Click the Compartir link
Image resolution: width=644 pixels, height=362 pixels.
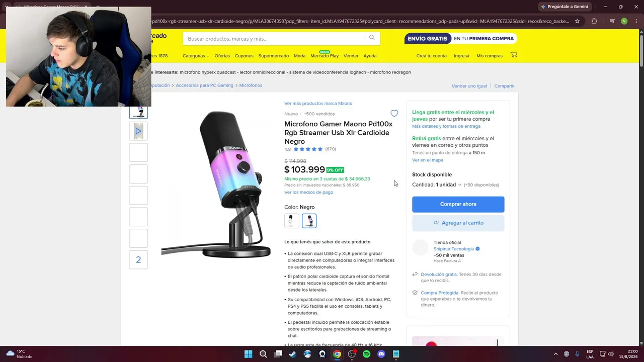504,86
